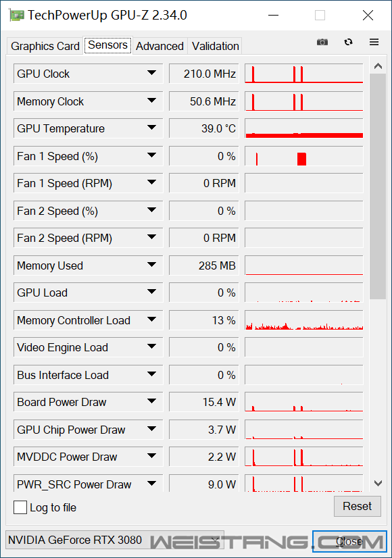Switch to the Graphics Card tab
This screenshot has width=392, height=558.
tap(45, 46)
